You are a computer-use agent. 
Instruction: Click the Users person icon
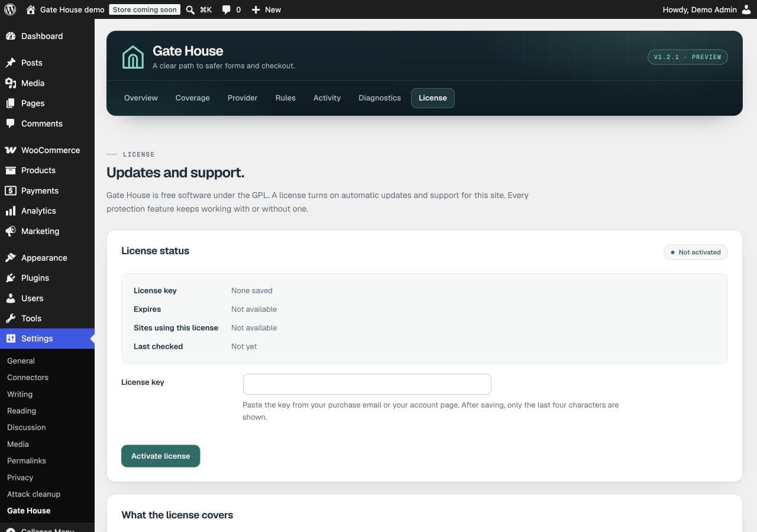[x=11, y=298]
